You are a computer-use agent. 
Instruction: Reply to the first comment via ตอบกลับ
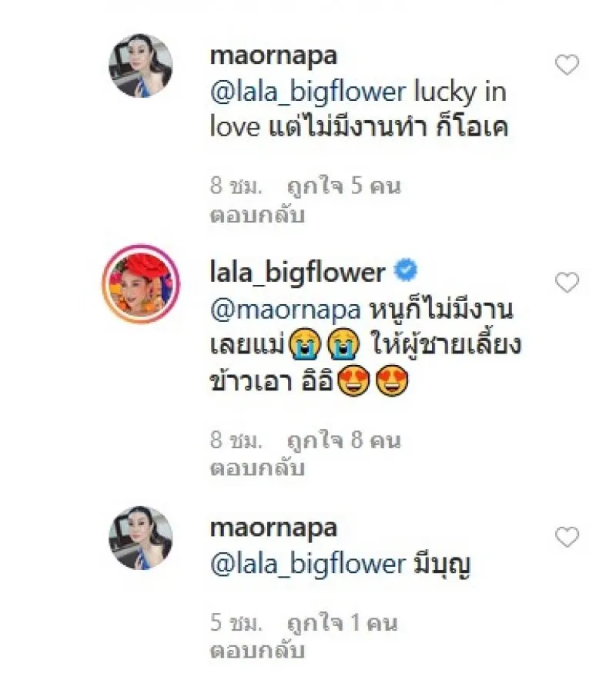pos(257,216)
